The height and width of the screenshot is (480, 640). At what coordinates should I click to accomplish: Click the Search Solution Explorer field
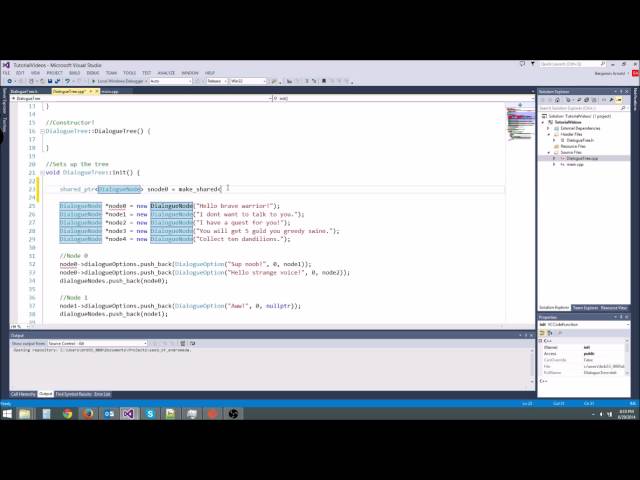click(x=580, y=108)
